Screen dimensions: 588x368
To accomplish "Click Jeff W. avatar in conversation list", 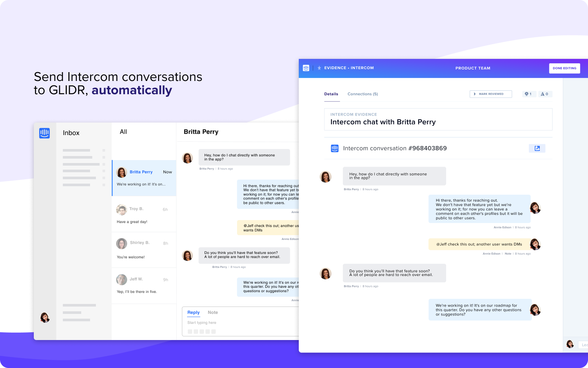I will (x=122, y=280).
